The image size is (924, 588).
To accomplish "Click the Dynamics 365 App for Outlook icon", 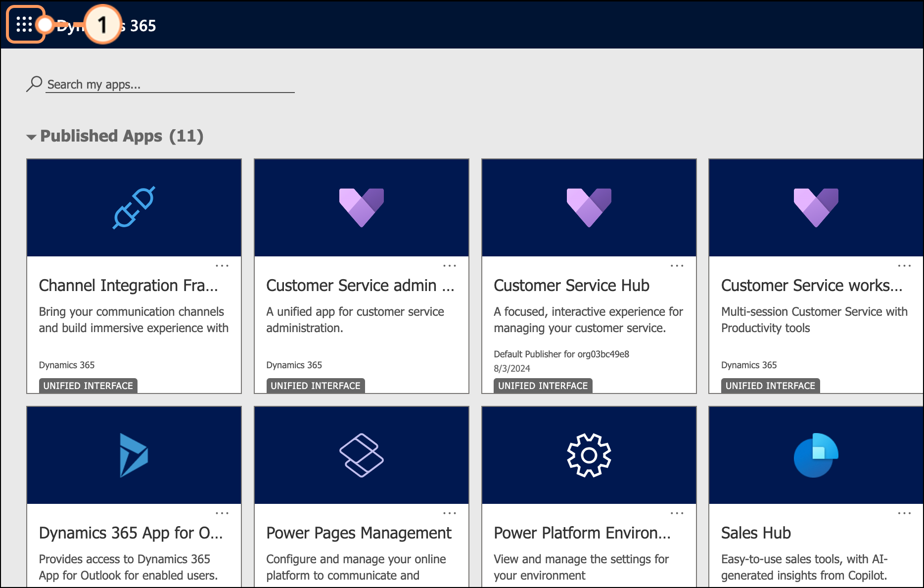I will point(134,455).
